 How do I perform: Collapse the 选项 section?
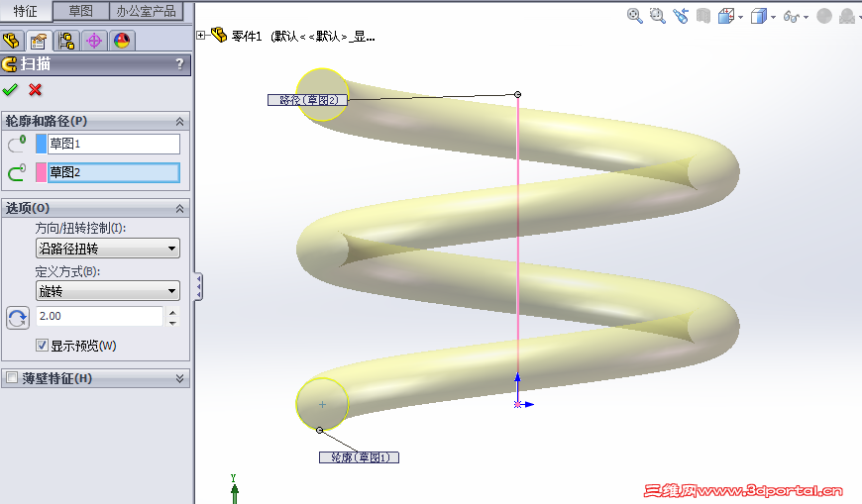179,208
